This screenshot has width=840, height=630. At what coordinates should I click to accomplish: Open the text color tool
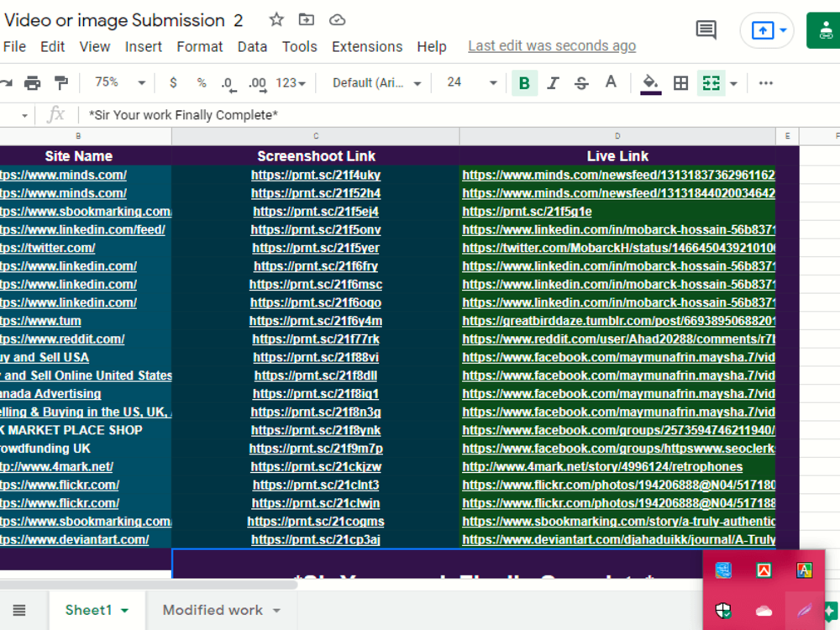[x=610, y=82]
